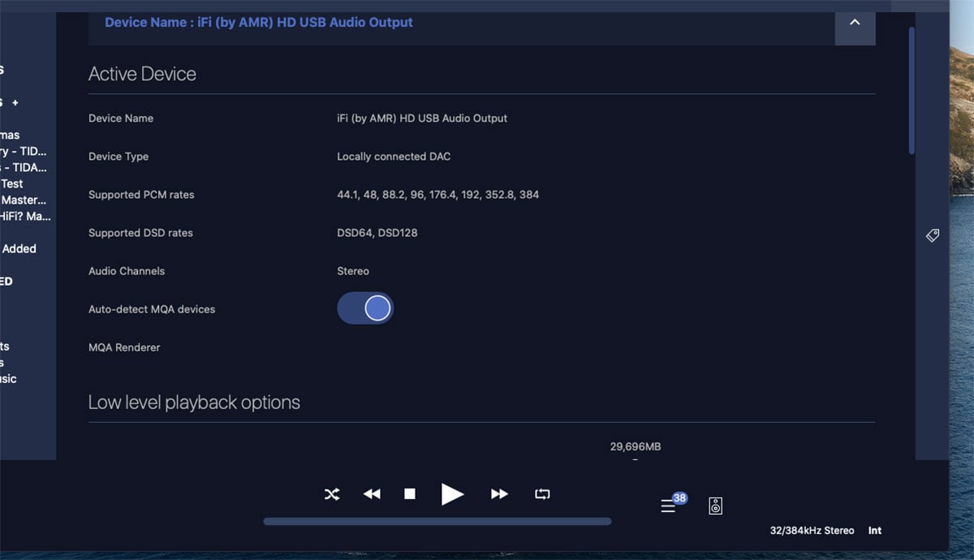The image size is (974, 560).
Task: Open the 'Added' sidebar entry
Action: [x=19, y=248]
